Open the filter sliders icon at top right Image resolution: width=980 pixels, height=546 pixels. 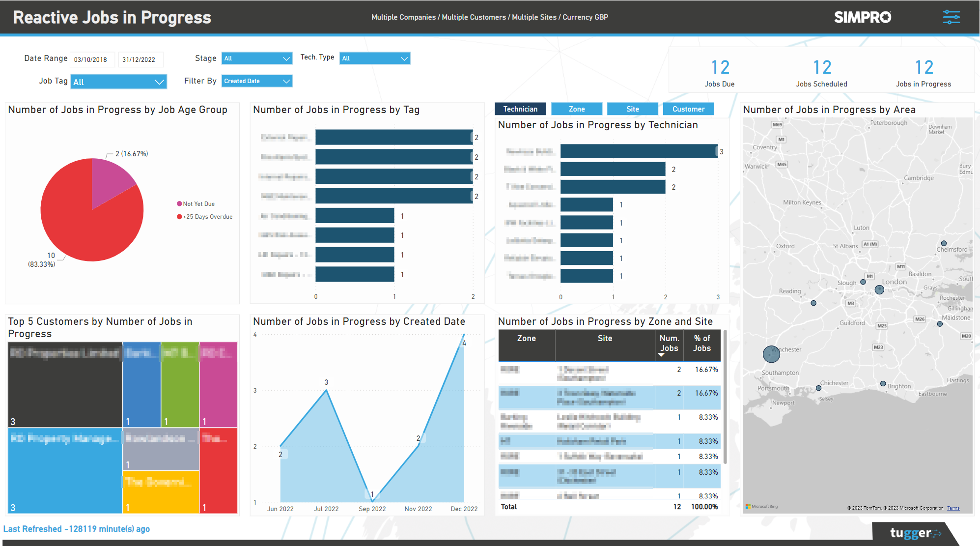click(952, 17)
